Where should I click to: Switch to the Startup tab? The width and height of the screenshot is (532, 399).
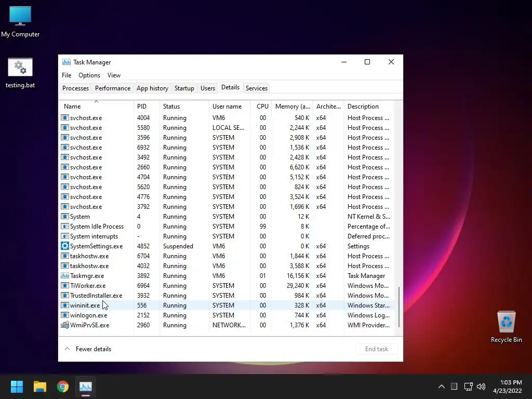pyautogui.click(x=184, y=88)
